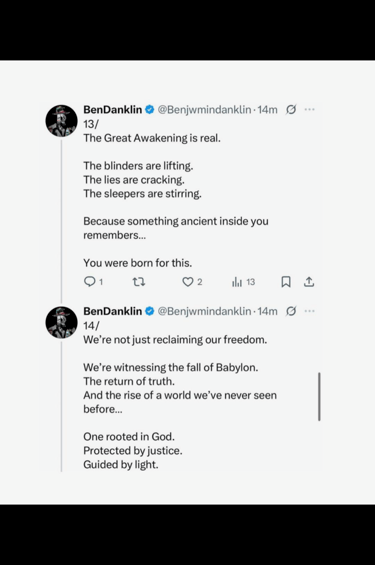Repost tweet 13 using retweet icon
Viewport: 375px width, 565px height.
(139, 282)
